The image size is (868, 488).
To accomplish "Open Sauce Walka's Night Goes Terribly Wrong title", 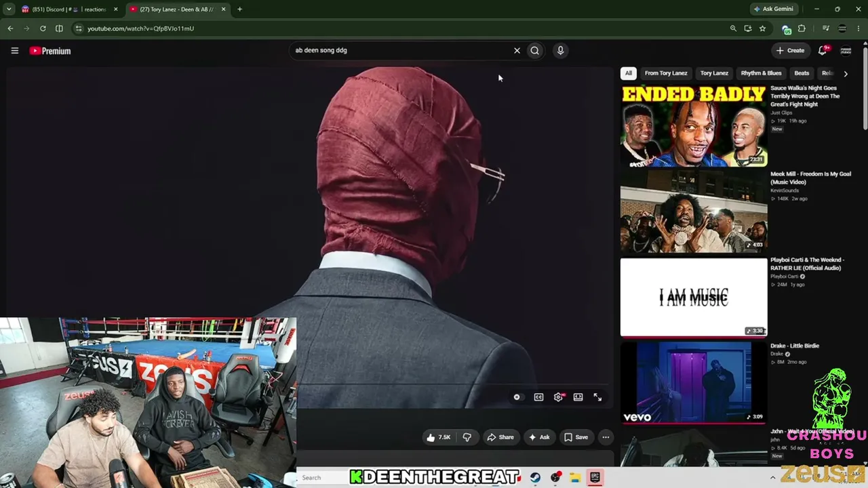I will pos(805,96).
